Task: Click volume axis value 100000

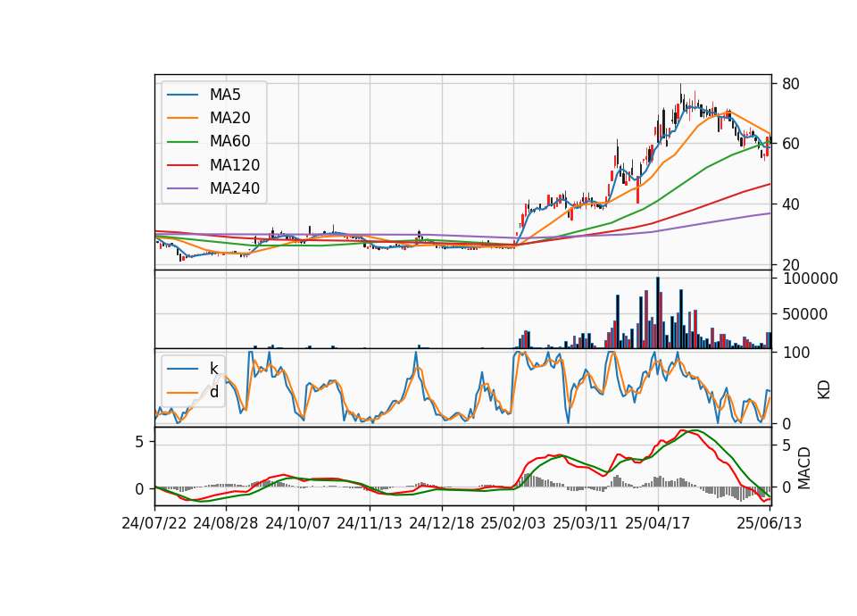Action: pyautogui.click(x=810, y=279)
